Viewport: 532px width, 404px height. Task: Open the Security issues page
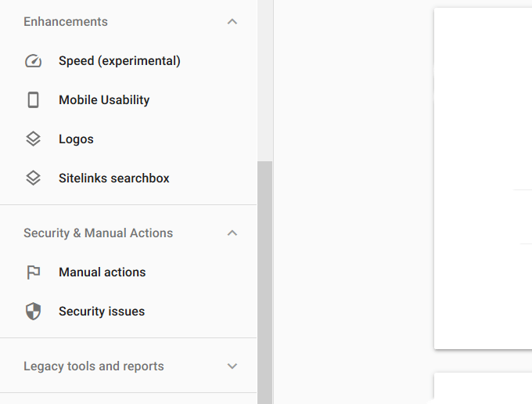102,312
